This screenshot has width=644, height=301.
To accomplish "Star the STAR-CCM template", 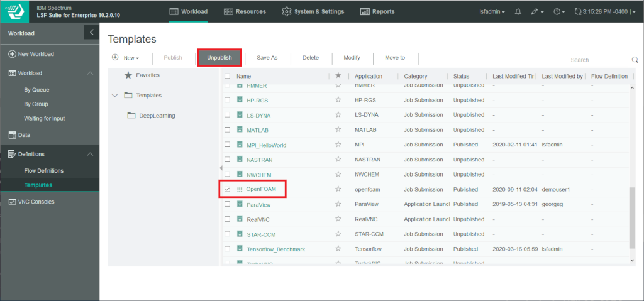I will [x=338, y=234].
